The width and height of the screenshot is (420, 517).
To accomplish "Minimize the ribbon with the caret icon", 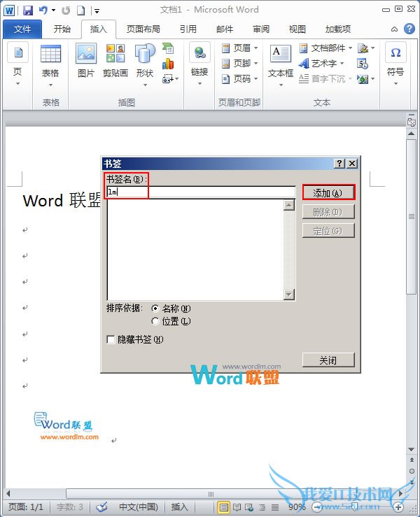I will pyautogui.click(x=394, y=29).
